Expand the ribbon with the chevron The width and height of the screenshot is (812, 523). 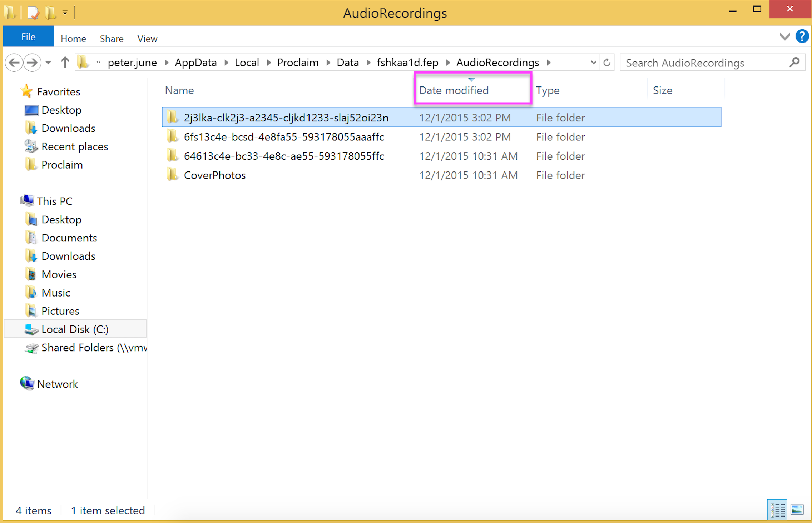tap(784, 36)
